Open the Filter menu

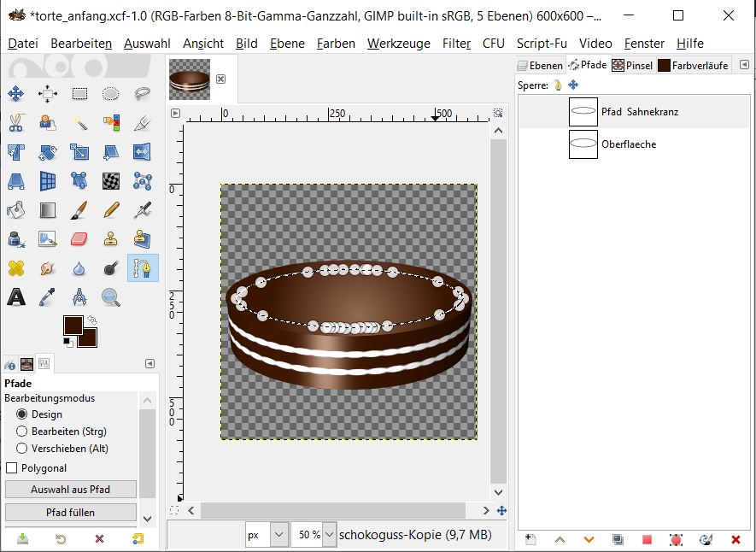(x=456, y=44)
